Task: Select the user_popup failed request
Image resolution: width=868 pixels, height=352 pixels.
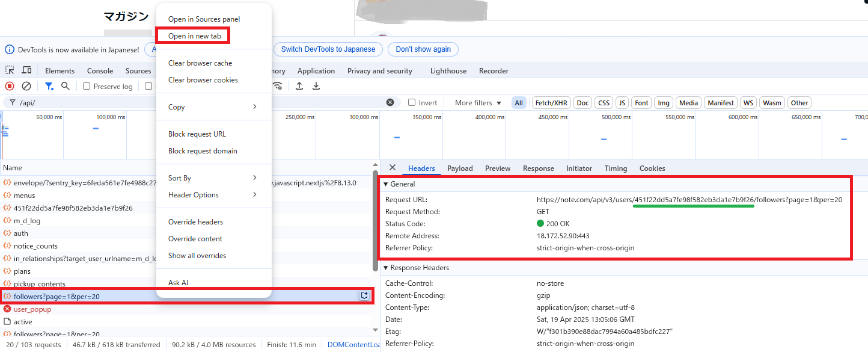Action: click(32, 309)
